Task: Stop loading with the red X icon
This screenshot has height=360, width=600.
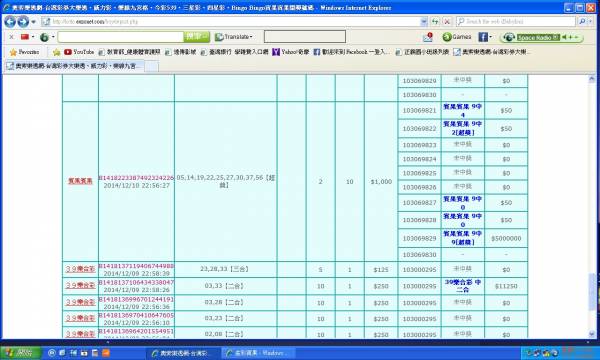Action: pos(447,22)
